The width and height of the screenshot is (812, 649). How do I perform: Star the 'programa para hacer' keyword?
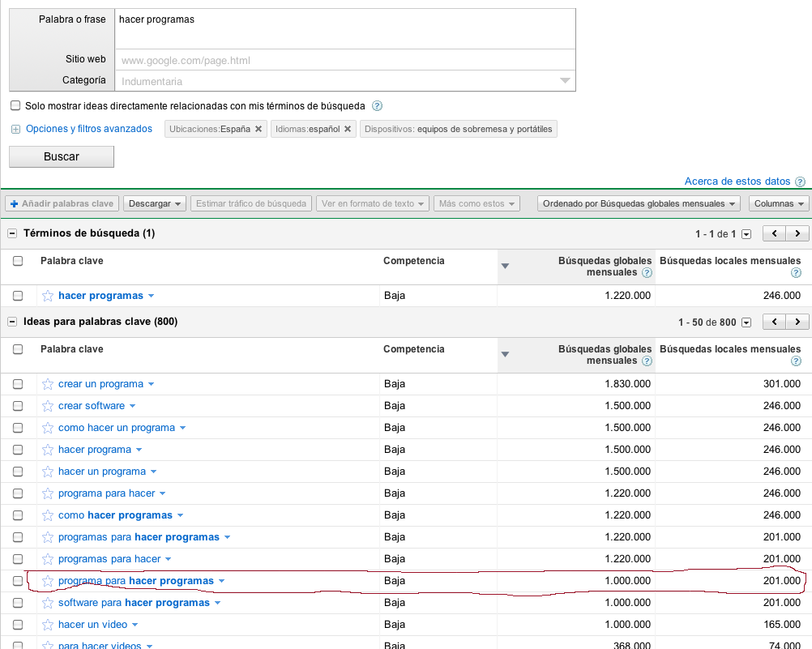[48, 493]
